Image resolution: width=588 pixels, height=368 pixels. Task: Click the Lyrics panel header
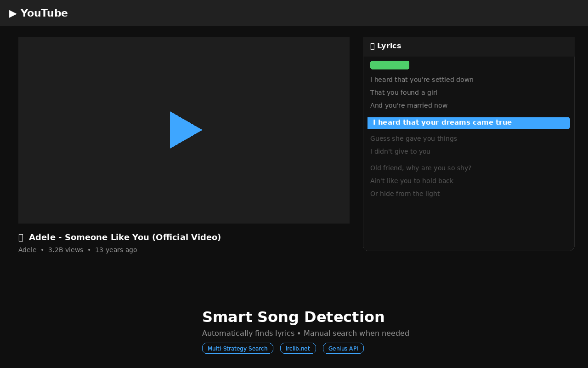click(x=469, y=46)
